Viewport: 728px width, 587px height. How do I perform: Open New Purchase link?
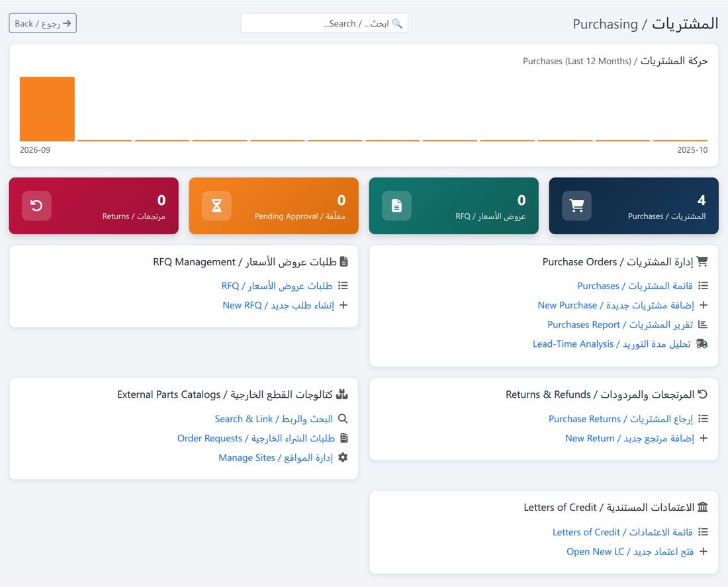(x=615, y=305)
